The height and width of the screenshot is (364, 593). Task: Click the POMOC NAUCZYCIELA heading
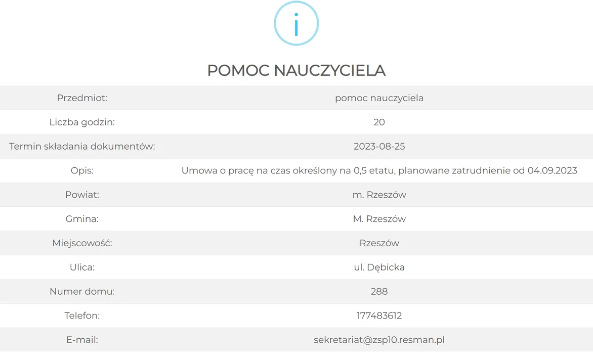[296, 71]
